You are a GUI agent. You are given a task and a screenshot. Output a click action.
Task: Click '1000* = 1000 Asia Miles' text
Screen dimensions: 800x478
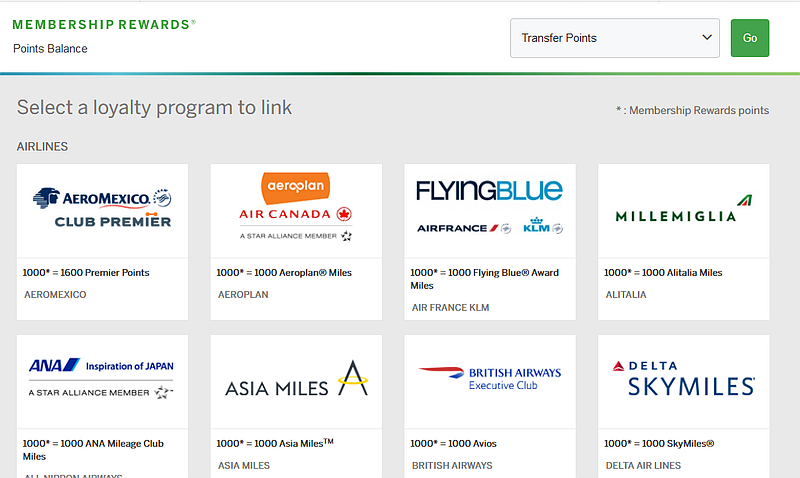click(275, 443)
